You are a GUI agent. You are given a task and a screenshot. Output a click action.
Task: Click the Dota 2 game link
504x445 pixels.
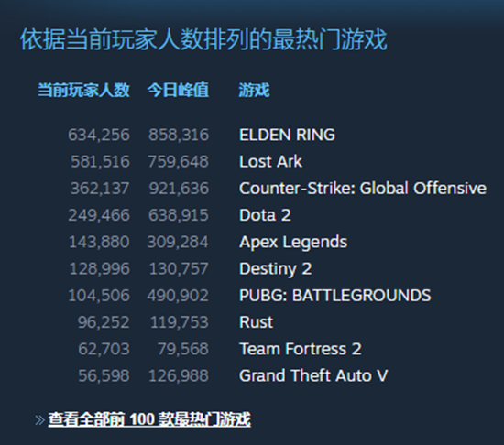(x=265, y=215)
